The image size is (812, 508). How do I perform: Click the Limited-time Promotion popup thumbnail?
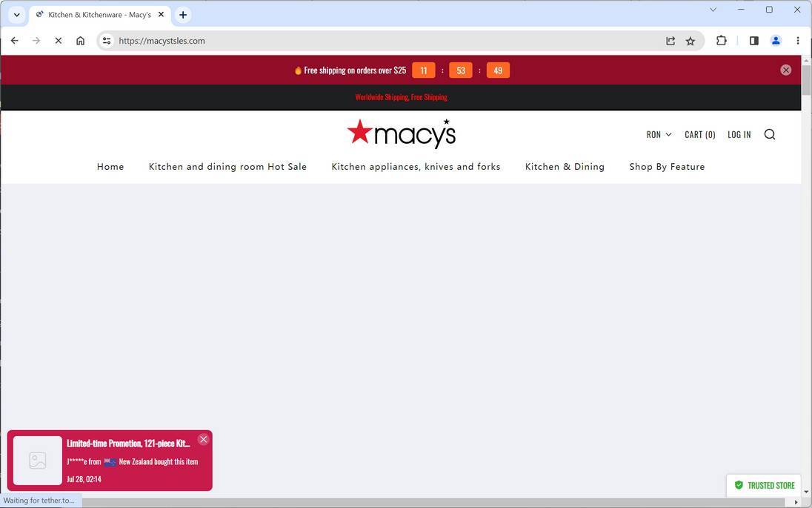[x=37, y=460]
